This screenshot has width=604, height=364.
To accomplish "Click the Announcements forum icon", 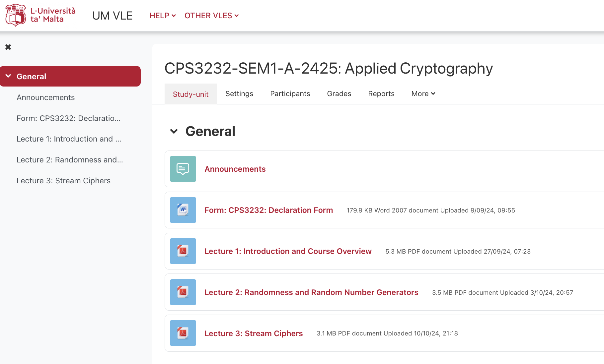I will click(183, 169).
